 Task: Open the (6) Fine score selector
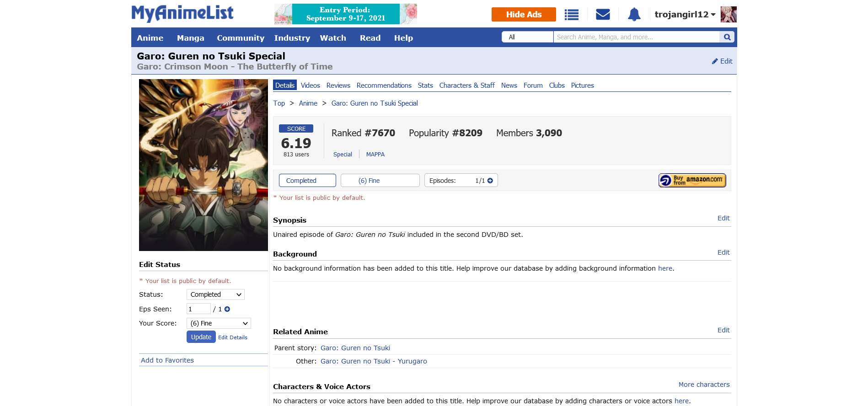pos(380,181)
